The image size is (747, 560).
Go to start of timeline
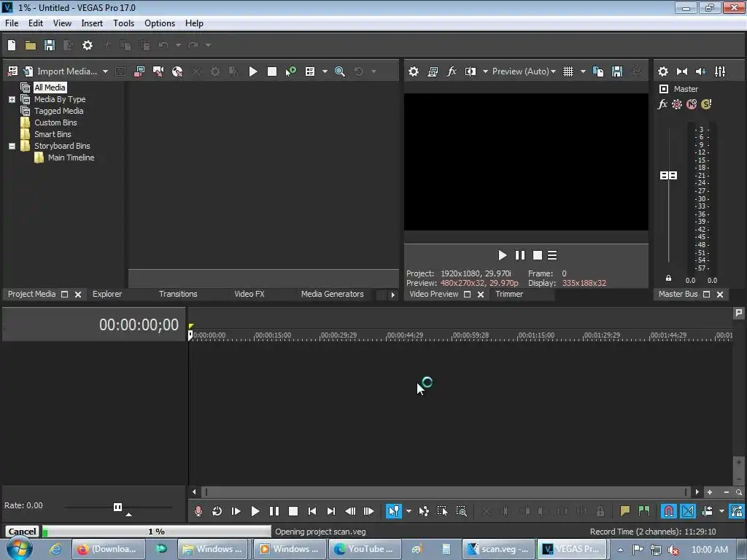click(x=312, y=511)
